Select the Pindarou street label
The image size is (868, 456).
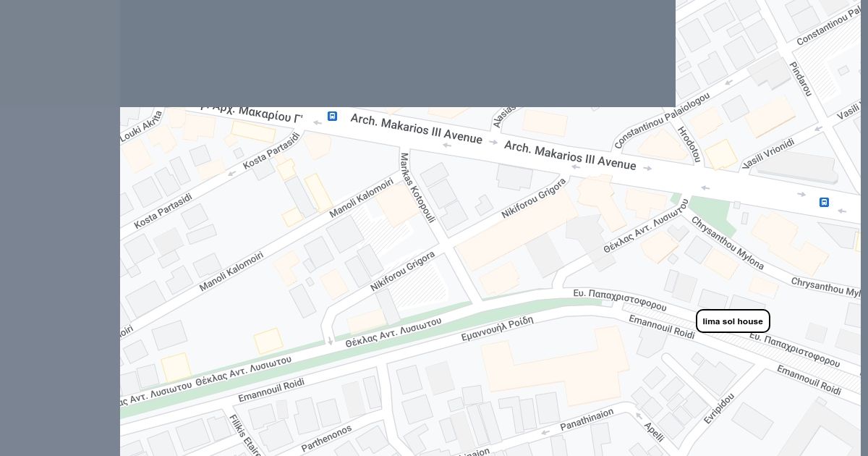point(801,78)
